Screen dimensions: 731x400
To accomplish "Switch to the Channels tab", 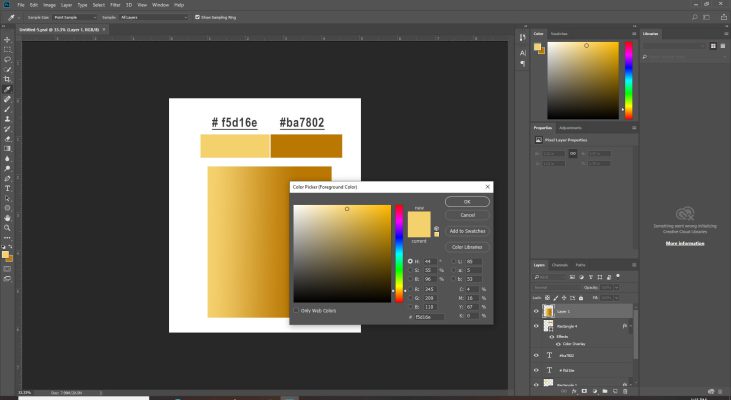I will [560, 264].
